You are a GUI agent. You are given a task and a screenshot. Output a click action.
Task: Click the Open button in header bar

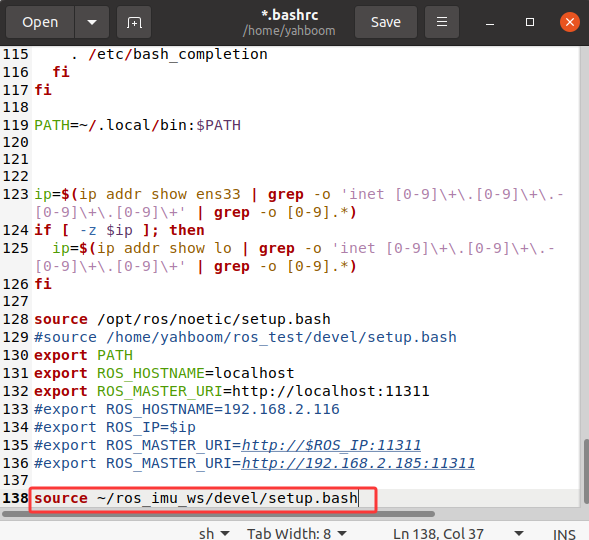coord(40,22)
